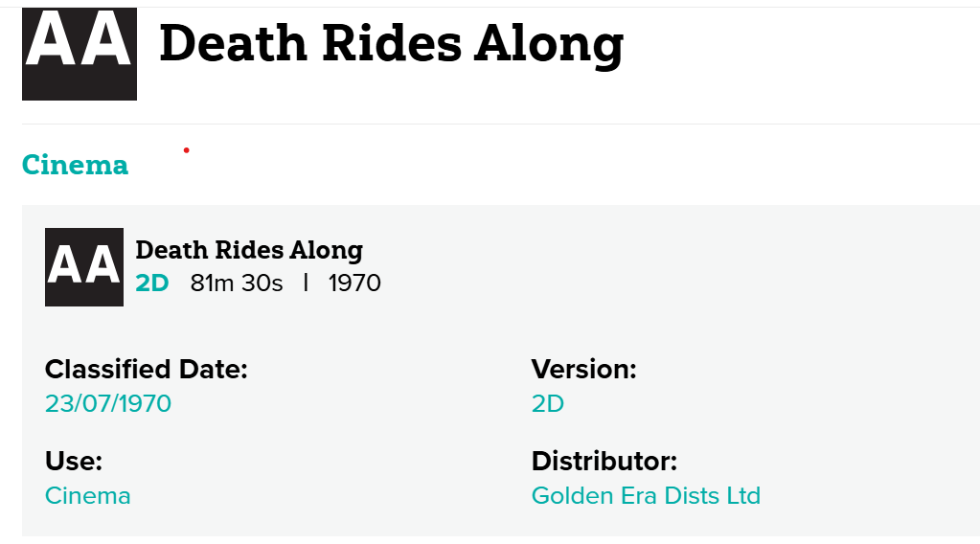Click the main Death Rides Along page heading
The image size is (980, 544).
(391, 43)
